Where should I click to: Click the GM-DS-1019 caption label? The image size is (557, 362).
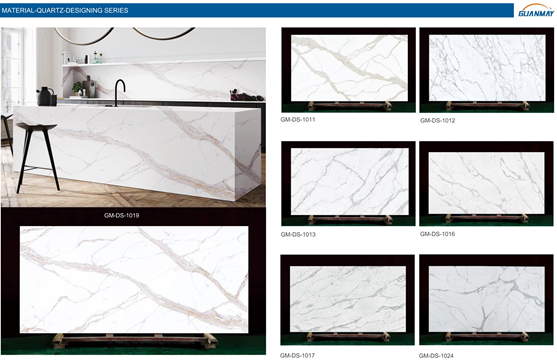[x=121, y=215]
